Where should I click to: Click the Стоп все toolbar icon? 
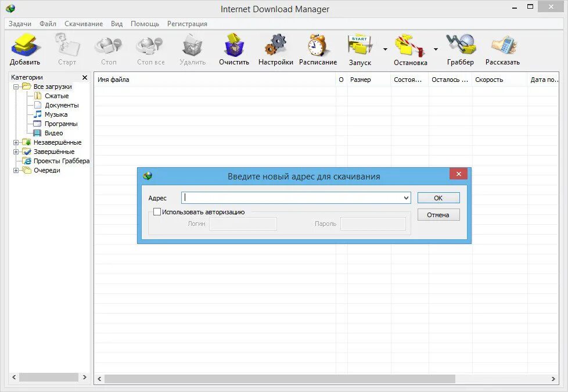[x=150, y=45]
